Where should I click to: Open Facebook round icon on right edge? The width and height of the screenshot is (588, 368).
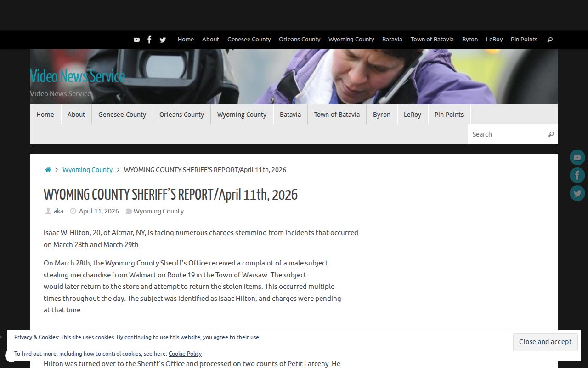pos(577,175)
